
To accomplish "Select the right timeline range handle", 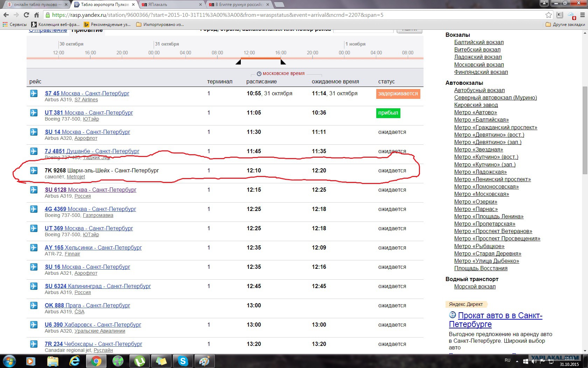I will pyautogui.click(x=283, y=62).
